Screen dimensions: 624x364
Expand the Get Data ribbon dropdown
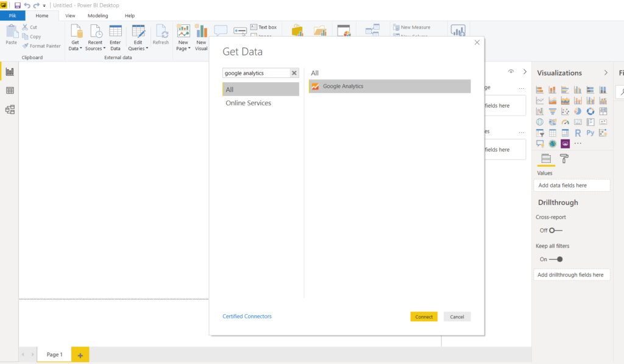(x=75, y=37)
